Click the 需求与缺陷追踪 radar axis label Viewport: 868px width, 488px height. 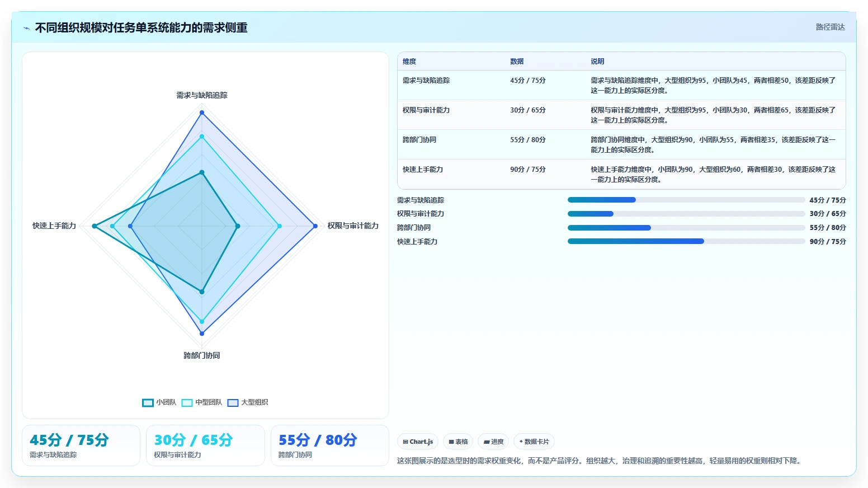pyautogui.click(x=202, y=95)
